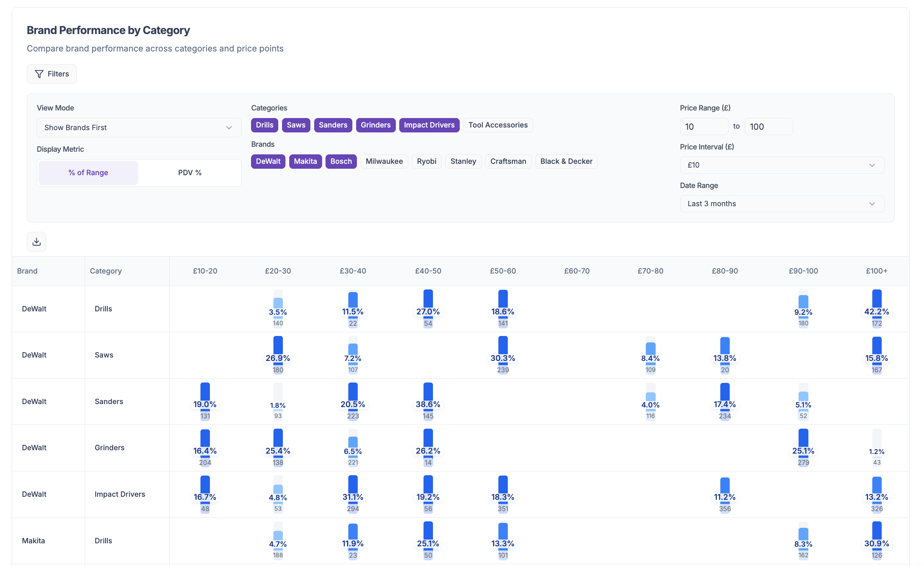This screenshot has height=566, width=924.
Task: Click the minimum price input showing 10
Action: pyautogui.click(x=704, y=126)
